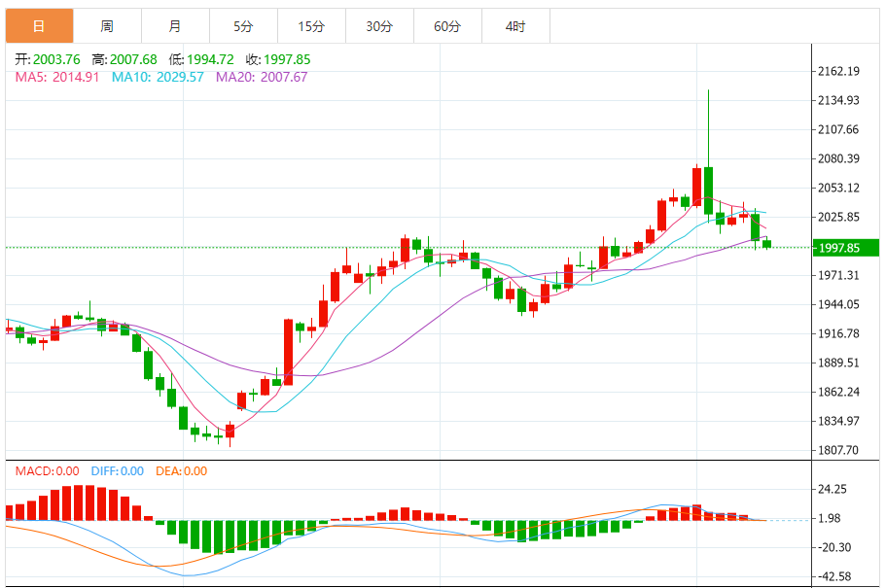886x588 pixels.
Task: Click the 1862.24 price axis label
Action: (838, 392)
